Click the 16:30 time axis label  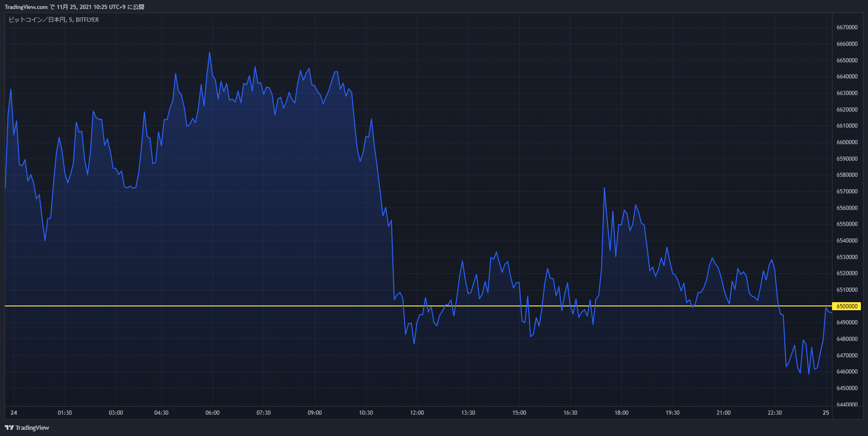coord(570,413)
